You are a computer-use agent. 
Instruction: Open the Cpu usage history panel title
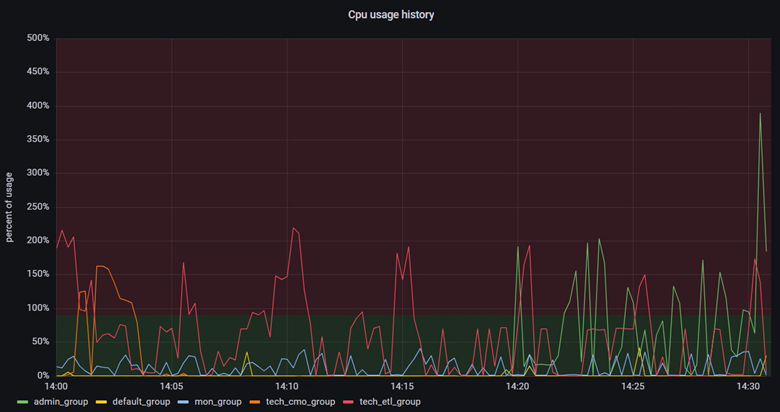coord(390,15)
